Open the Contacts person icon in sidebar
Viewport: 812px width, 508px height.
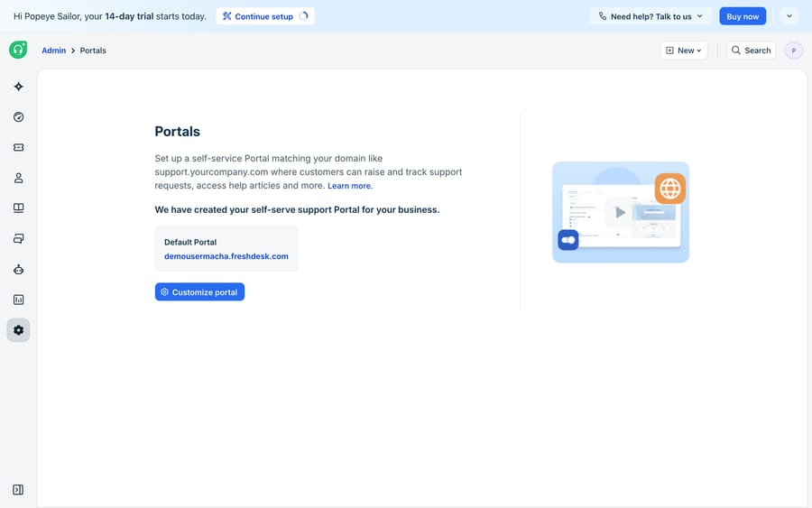click(x=19, y=178)
